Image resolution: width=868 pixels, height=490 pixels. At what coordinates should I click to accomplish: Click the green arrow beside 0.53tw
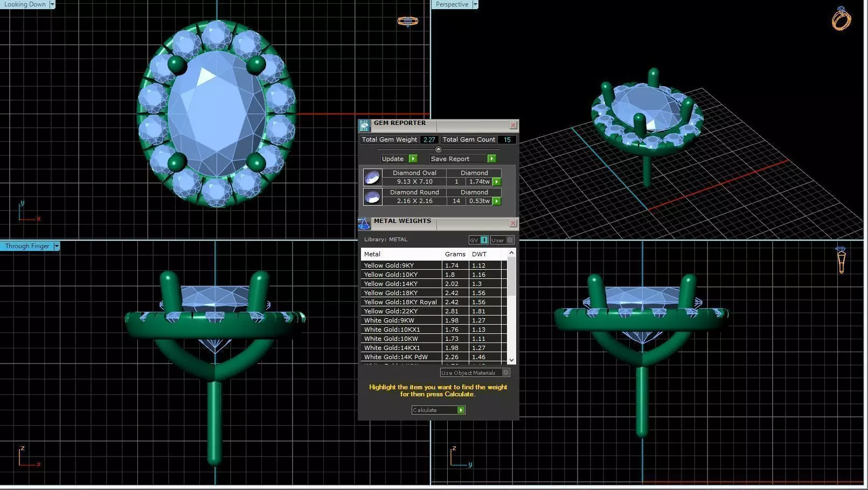click(x=497, y=201)
